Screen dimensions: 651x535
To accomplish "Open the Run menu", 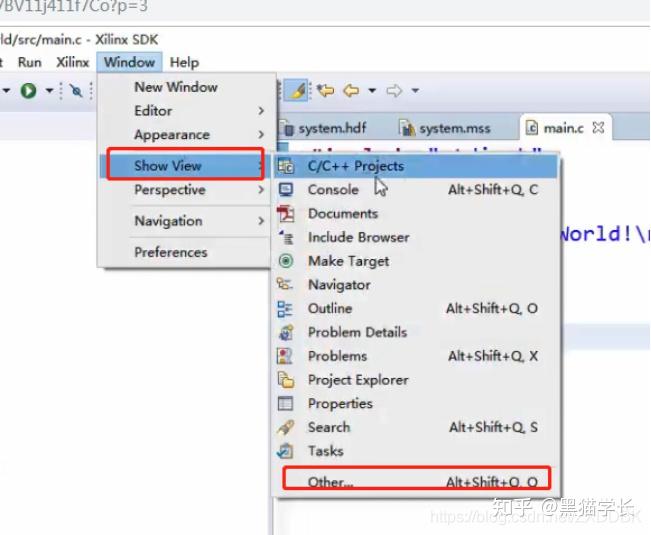I will tap(29, 62).
